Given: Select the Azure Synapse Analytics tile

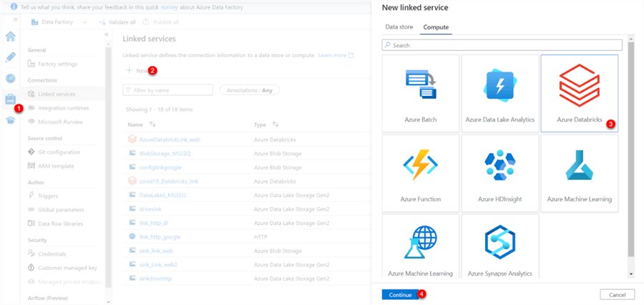Looking at the screenshot, I should [x=500, y=247].
